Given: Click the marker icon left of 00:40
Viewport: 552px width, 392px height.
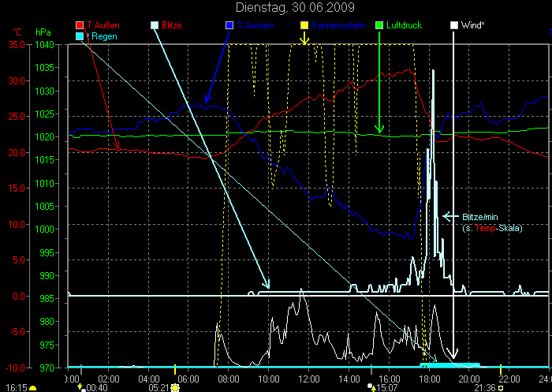Looking at the screenshot, I should tap(81, 388).
